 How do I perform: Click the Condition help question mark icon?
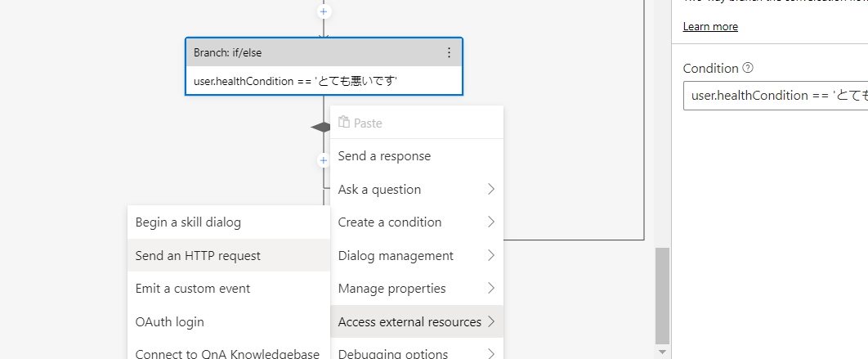coord(748,69)
